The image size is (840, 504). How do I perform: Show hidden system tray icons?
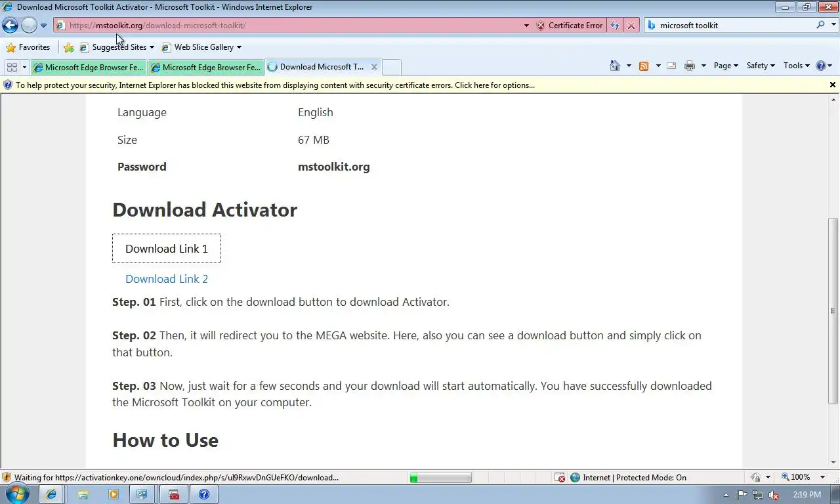[x=726, y=495]
